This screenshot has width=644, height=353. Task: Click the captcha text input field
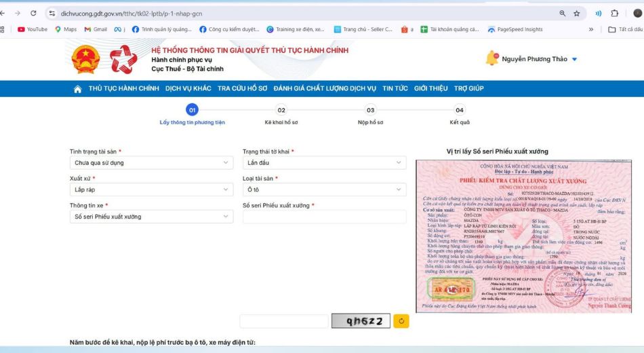coord(284,321)
